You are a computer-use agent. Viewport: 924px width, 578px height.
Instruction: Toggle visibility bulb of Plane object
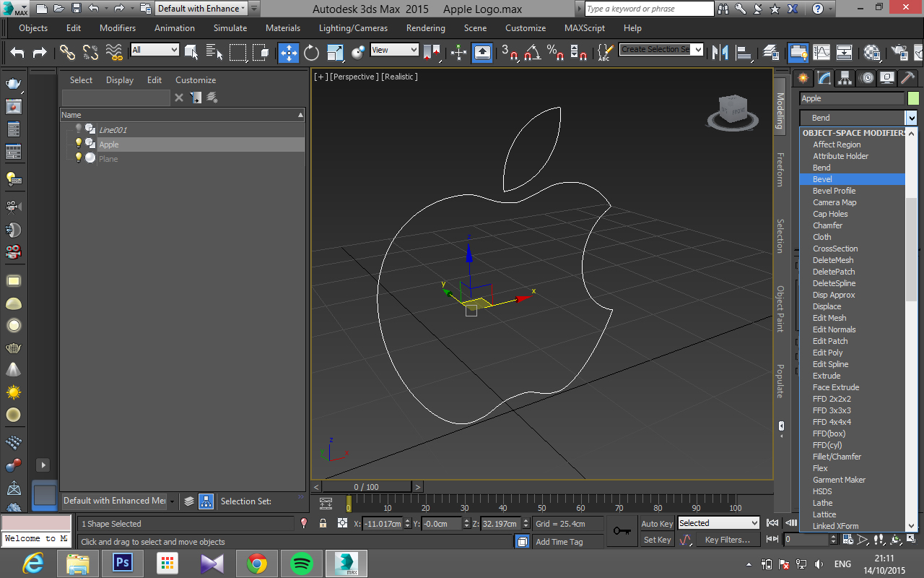79,158
